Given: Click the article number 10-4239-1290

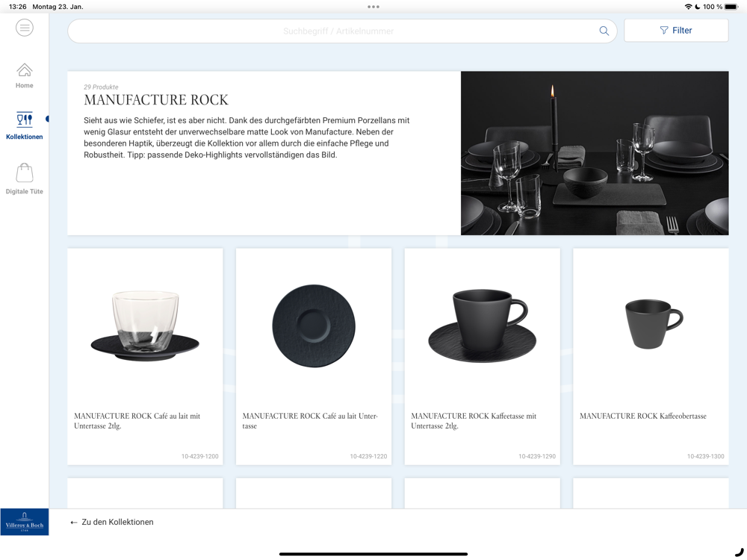Looking at the screenshot, I should [x=537, y=456].
